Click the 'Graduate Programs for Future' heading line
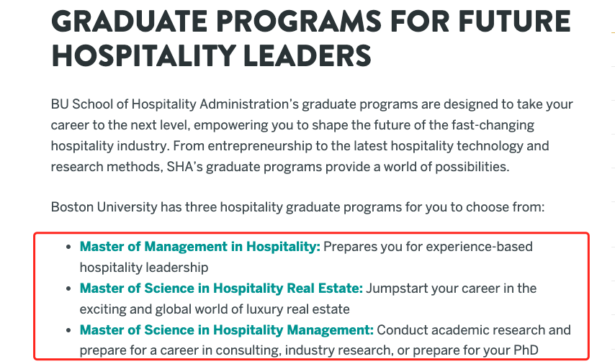The width and height of the screenshot is (615, 364). pos(311,22)
